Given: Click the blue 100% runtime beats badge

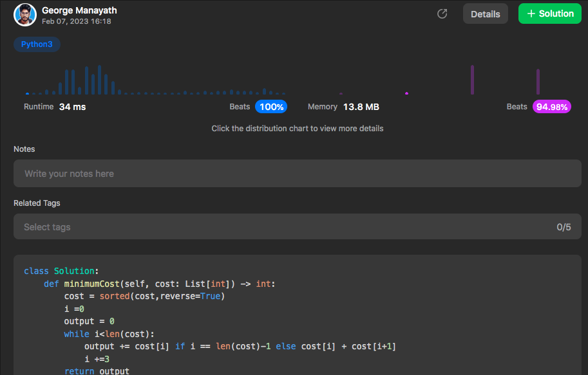Looking at the screenshot, I should click(271, 107).
